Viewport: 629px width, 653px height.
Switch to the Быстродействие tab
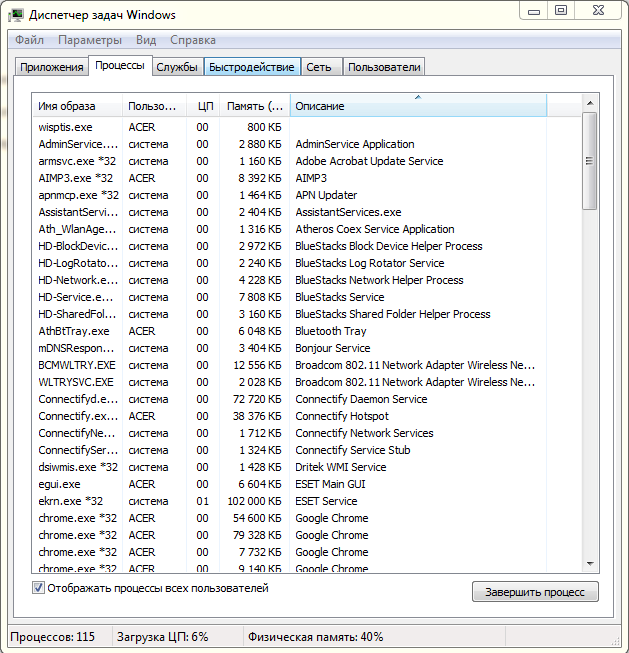(x=252, y=67)
